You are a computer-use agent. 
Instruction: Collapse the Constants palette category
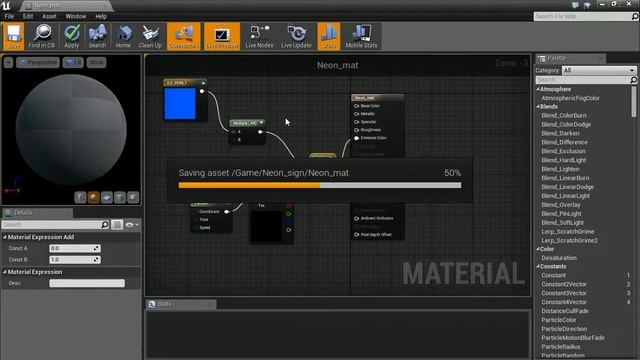pos(538,267)
